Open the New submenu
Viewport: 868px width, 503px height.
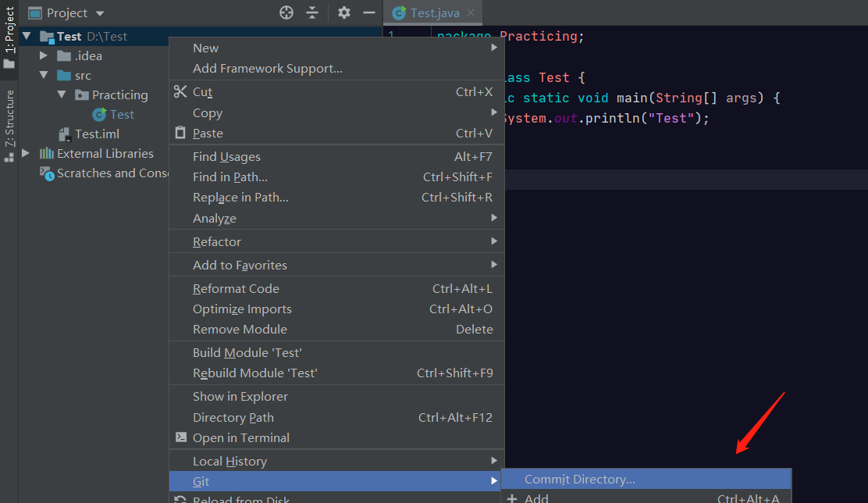[336, 48]
